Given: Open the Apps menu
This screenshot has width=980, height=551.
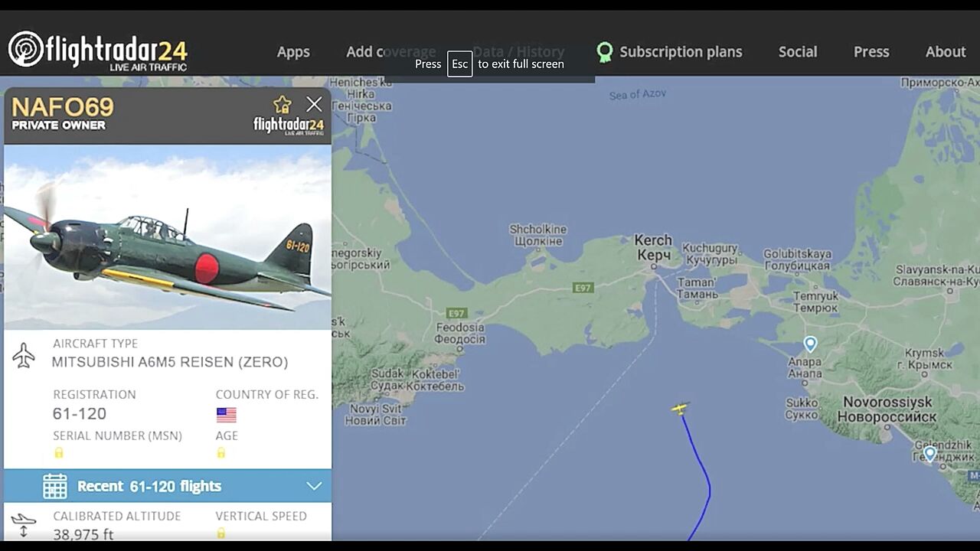Looking at the screenshot, I should tap(293, 52).
